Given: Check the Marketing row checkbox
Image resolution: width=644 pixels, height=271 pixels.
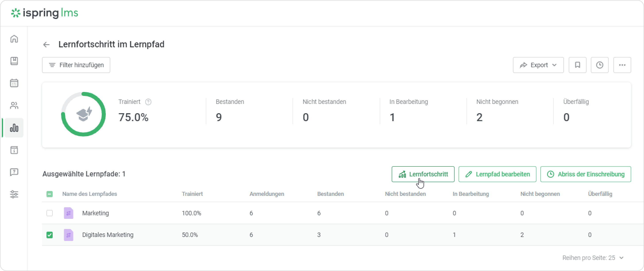Looking at the screenshot, I should (50, 213).
